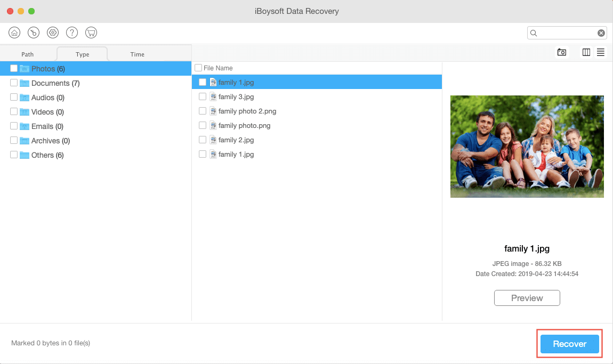Screen dimensions: 613x364
Task: Click the camera snapshot icon
Action: 562,52
